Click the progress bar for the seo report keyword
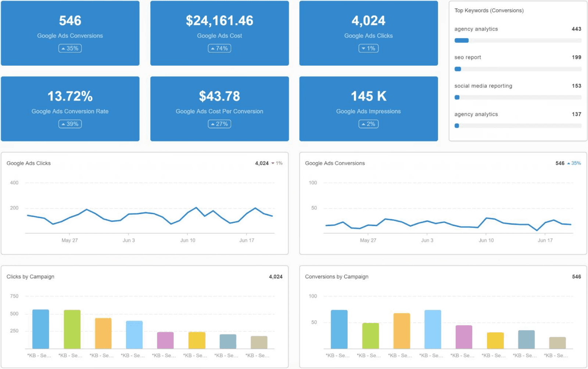 (517, 69)
